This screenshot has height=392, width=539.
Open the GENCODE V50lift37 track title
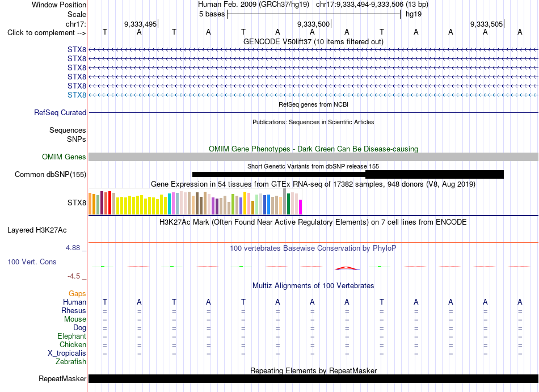[313, 41]
